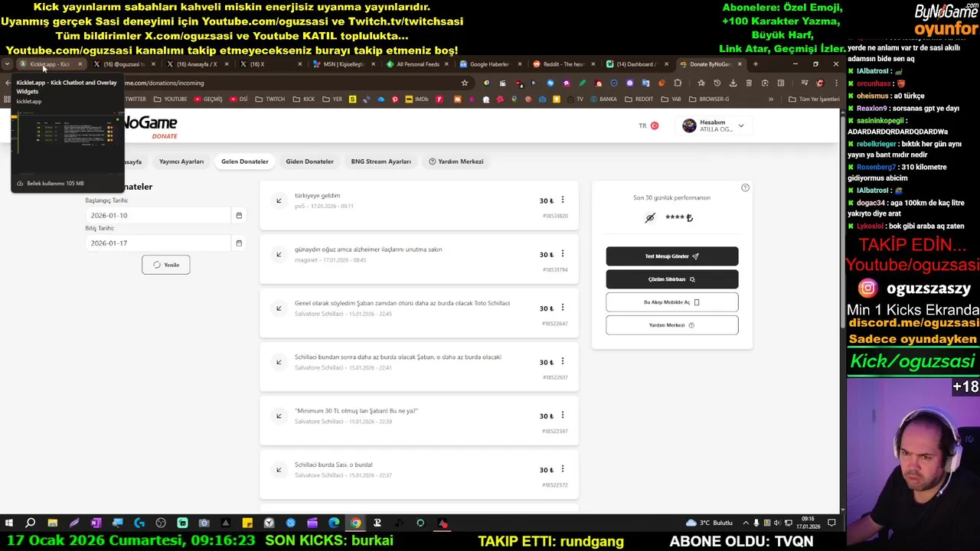Open options menu for maginet's alzheimer donation

click(x=563, y=253)
